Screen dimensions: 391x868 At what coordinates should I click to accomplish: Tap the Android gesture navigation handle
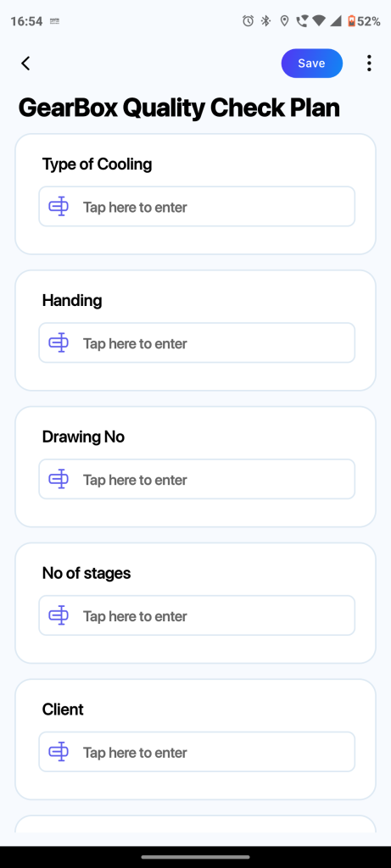(195, 857)
